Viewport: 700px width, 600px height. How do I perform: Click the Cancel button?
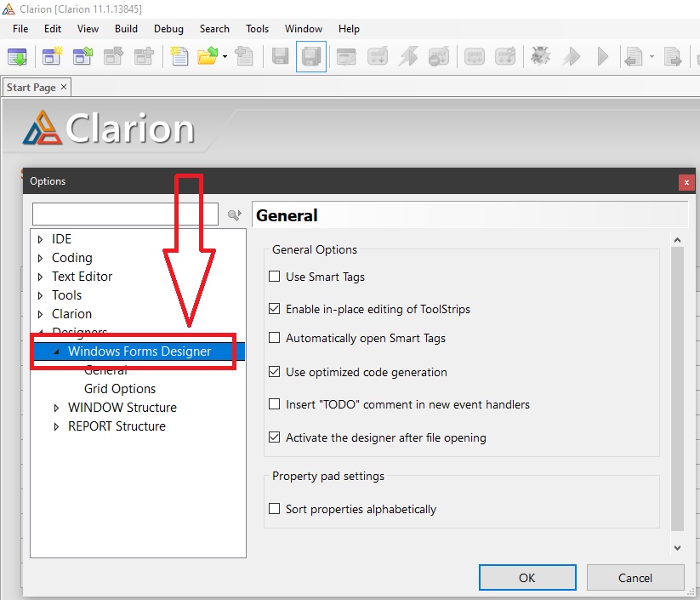coord(635,578)
